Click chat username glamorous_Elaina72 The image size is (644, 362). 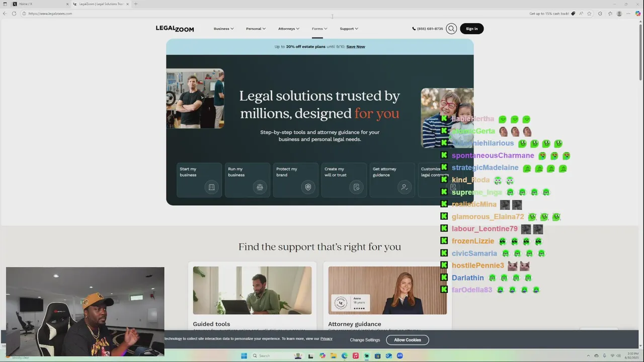coord(488,217)
